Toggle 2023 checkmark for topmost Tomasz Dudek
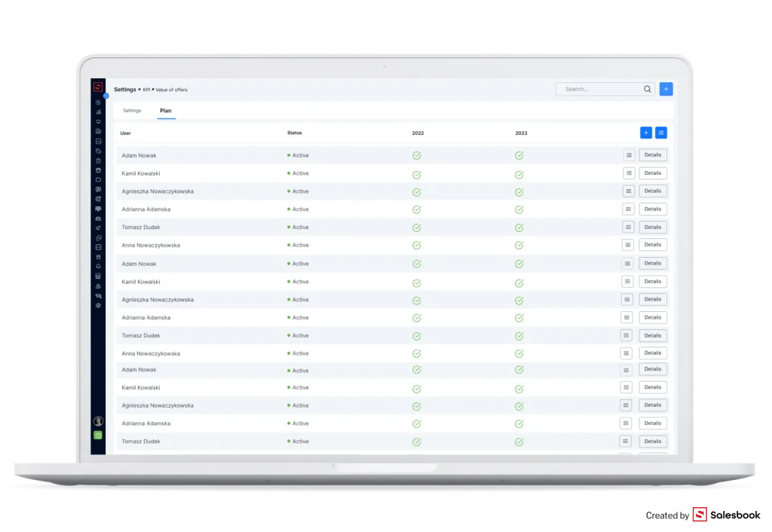The image size is (772, 532). 519,228
